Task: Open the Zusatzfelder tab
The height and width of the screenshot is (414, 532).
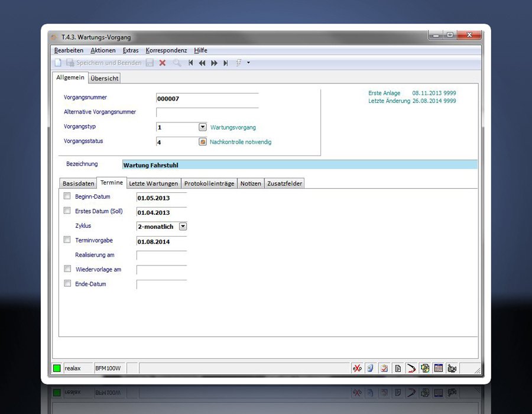Action: pyautogui.click(x=285, y=183)
